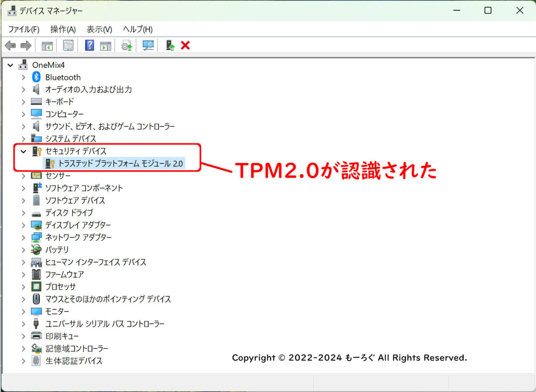
Task: Select the ネットワーク アダプター label
Action: pyautogui.click(x=79, y=237)
